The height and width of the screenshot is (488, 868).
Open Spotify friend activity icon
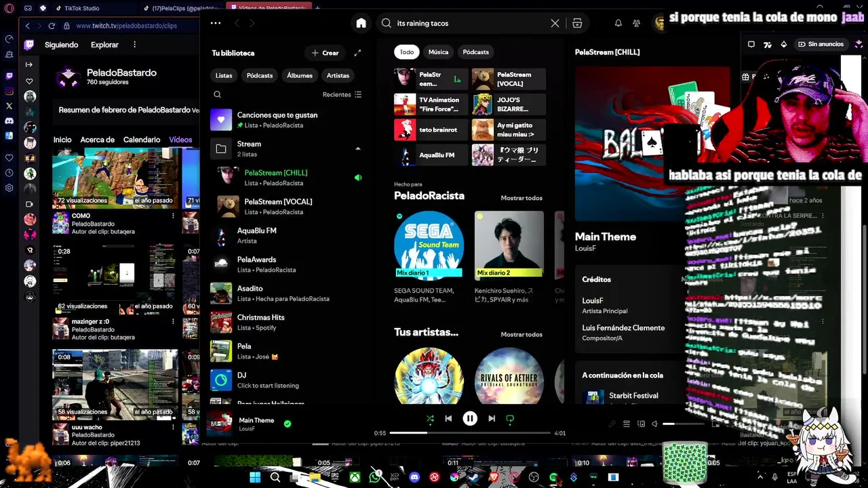coord(636,23)
